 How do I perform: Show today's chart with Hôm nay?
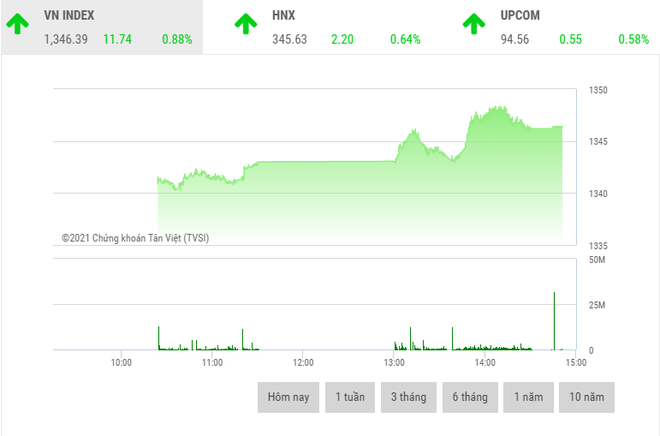click(288, 397)
